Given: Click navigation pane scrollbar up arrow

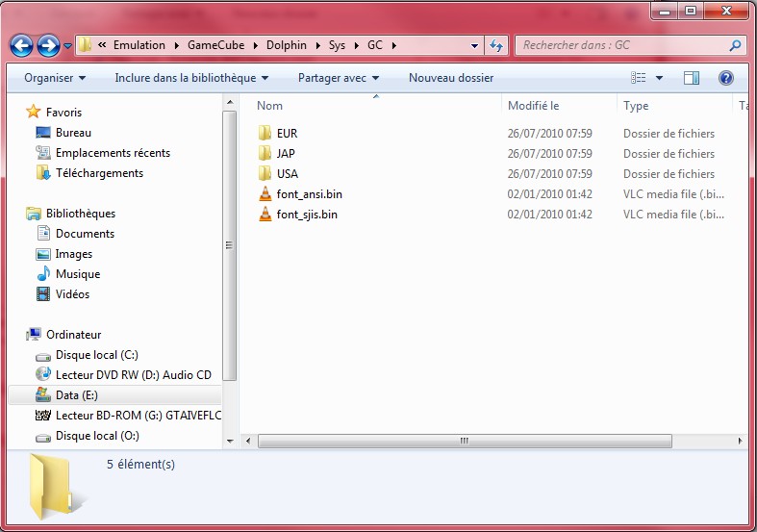Looking at the screenshot, I should [230, 102].
